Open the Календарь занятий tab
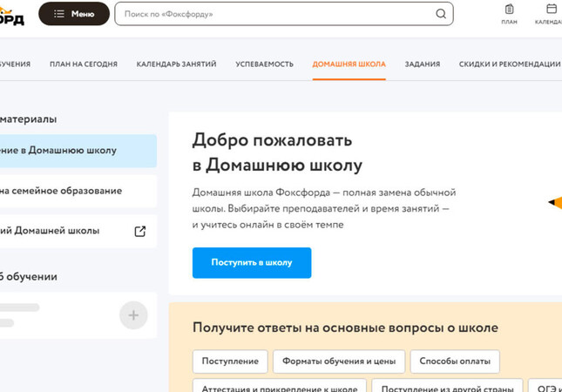The width and height of the screenshot is (562, 392). 176,64
